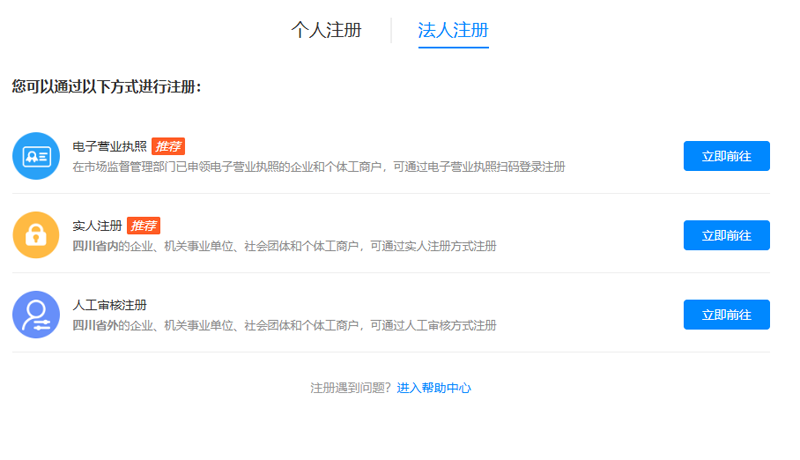Switch to the 个人注册 tab
Viewport: 800px width, 460px height.
tap(326, 30)
